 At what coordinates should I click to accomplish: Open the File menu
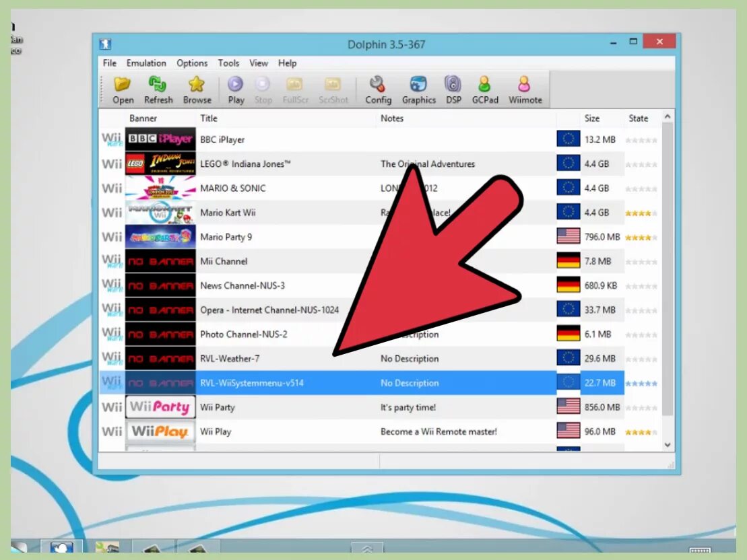click(110, 63)
